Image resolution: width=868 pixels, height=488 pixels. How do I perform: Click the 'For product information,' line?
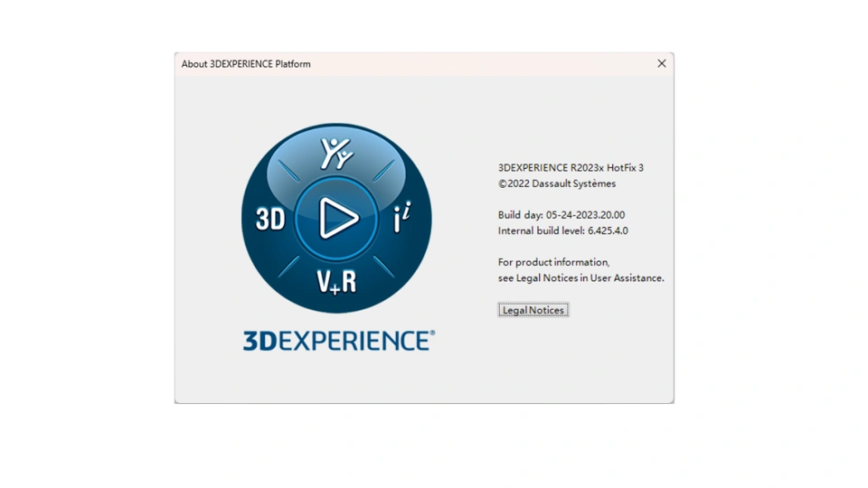pyautogui.click(x=553, y=262)
